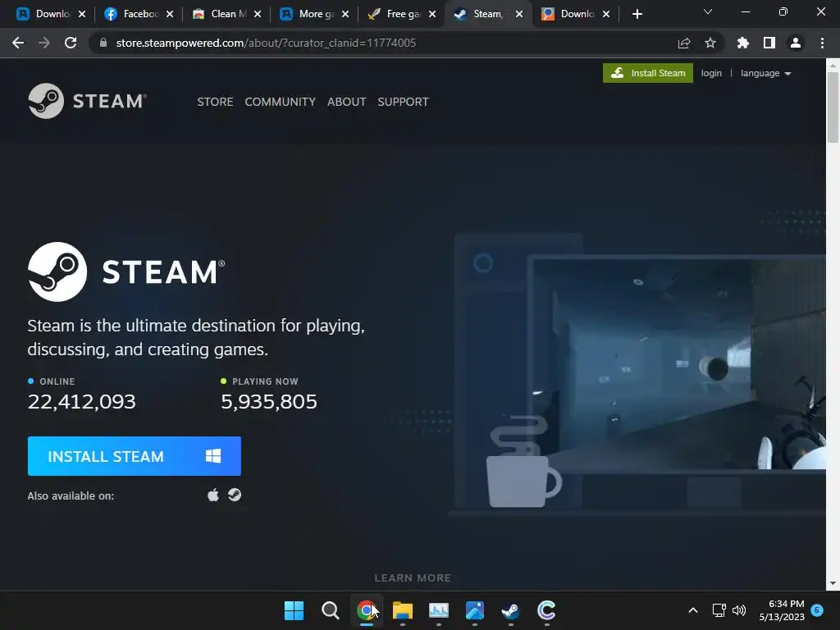Click the SteamOS Linux download icon
This screenshot has width=840, height=630.
(x=235, y=495)
